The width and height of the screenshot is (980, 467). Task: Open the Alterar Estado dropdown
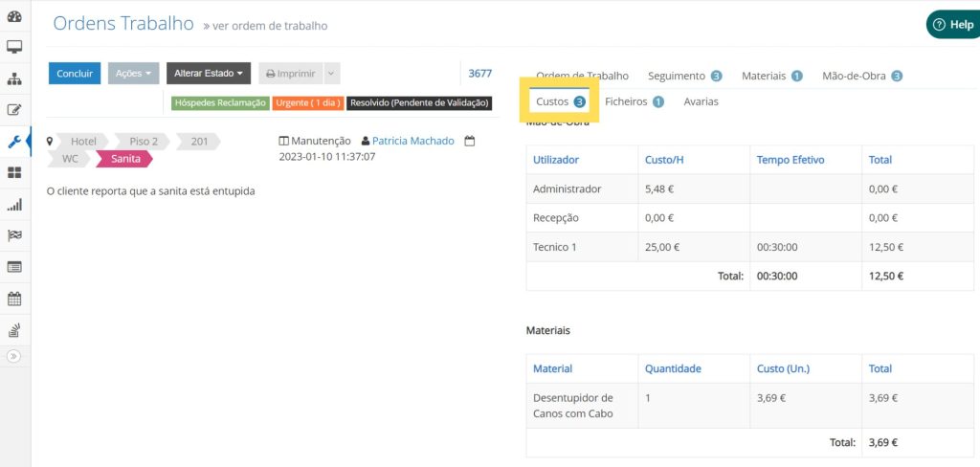tap(208, 74)
